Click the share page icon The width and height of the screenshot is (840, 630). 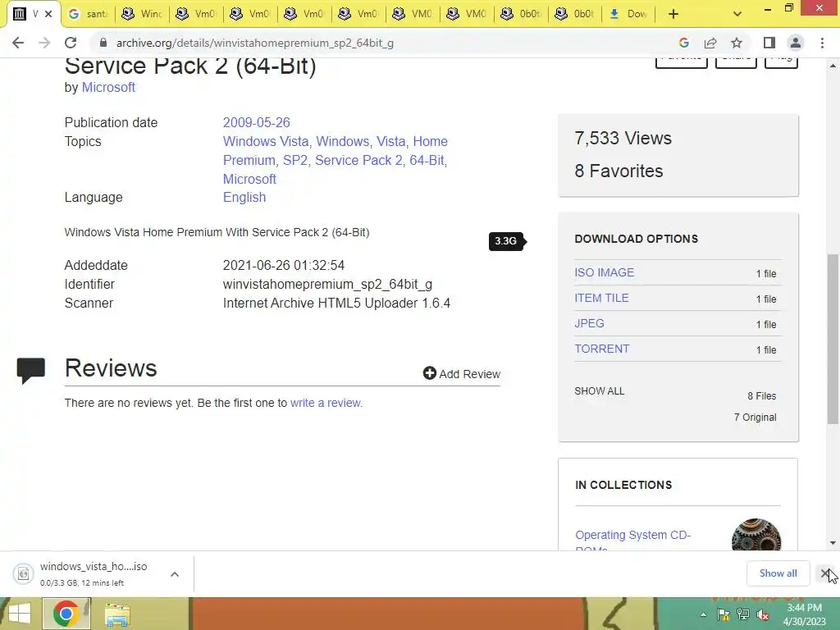coord(710,43)
